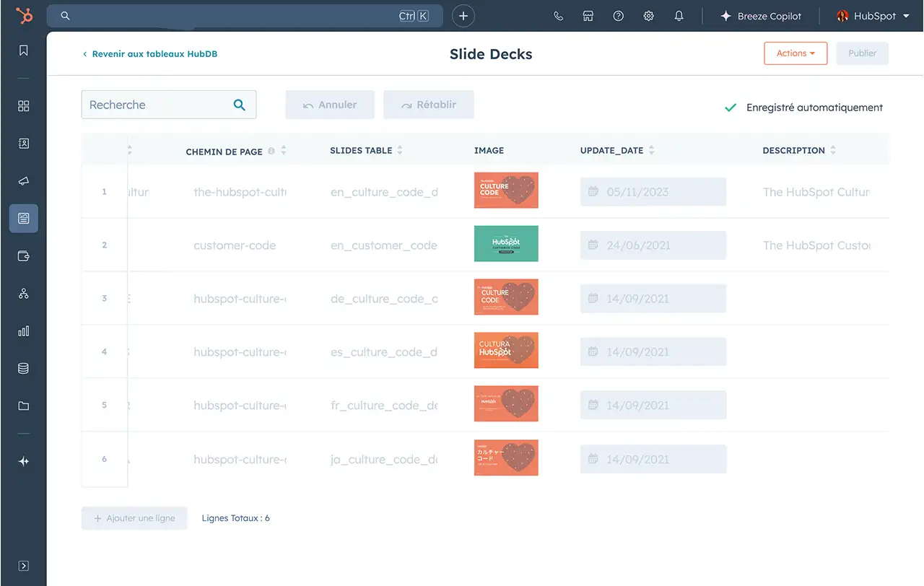This screenshot has height=586, width=924.
Task: Sort by SLIDES TABLE column header
Action: click(400, 151)
